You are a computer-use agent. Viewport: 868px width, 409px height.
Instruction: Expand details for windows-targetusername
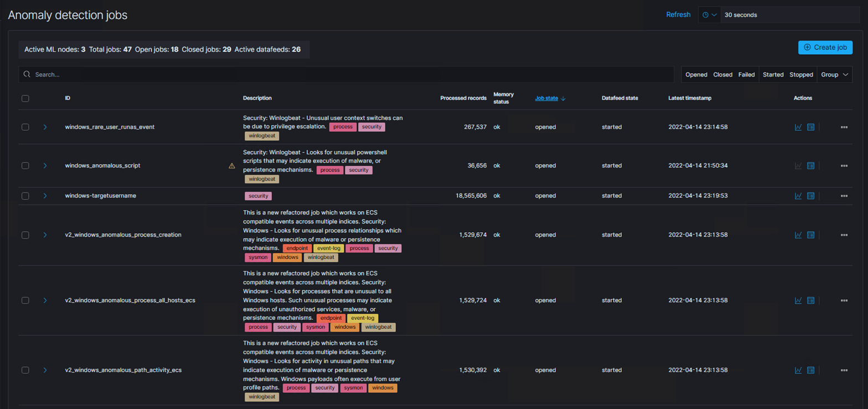click(x=45, y=196)
